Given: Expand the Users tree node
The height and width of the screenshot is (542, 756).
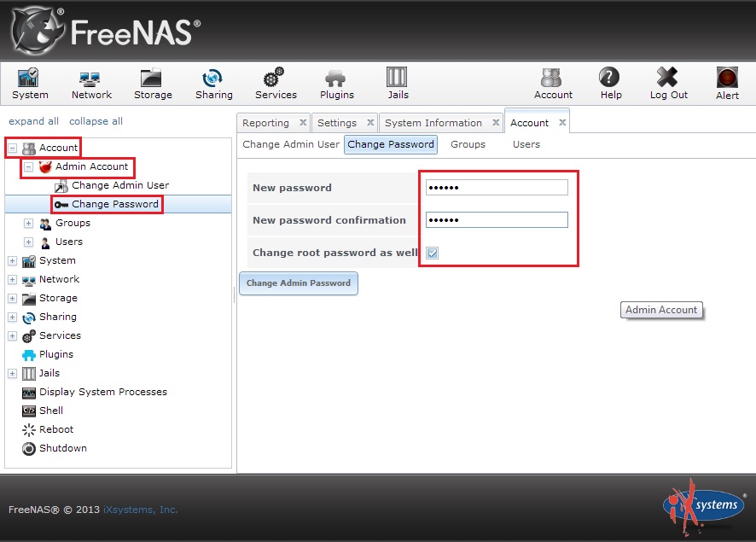Looking at the screenshot, I should [29, 242].
